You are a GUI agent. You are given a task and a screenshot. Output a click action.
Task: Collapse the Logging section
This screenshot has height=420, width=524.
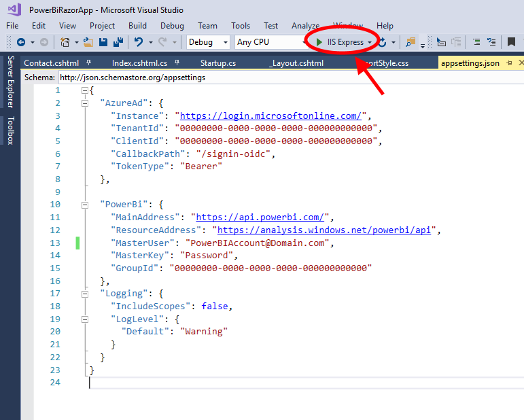[85, 294]
